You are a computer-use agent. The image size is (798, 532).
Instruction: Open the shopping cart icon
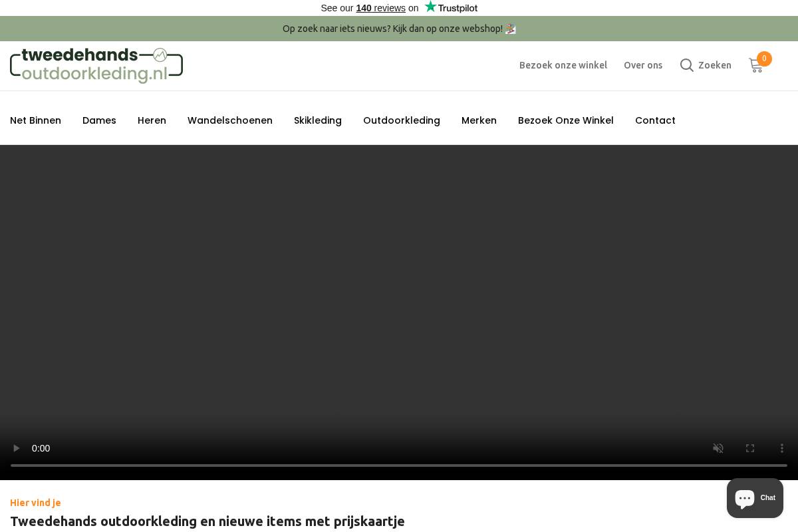(x=756, y=65)
